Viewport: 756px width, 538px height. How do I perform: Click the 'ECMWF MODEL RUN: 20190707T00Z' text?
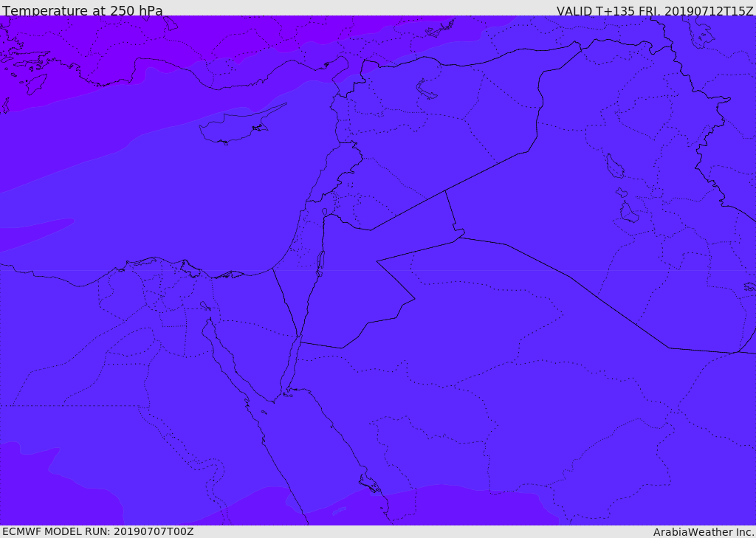[x=98, y=531]
